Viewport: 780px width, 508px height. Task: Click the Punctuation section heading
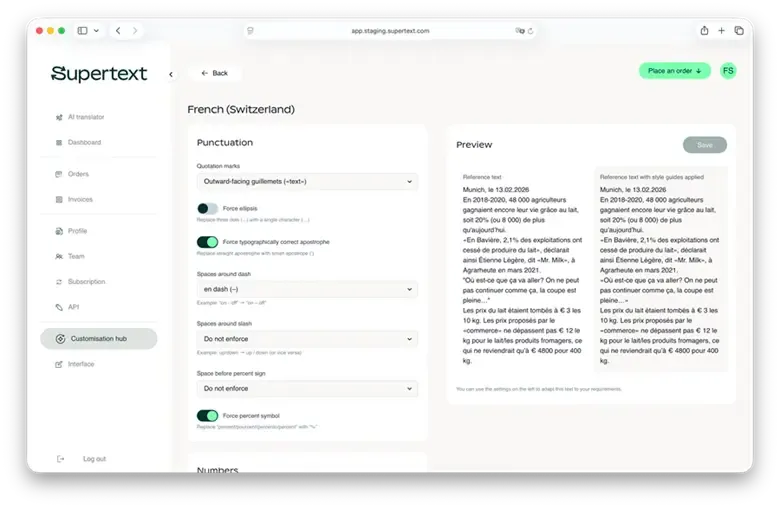(x=225, y=143)
